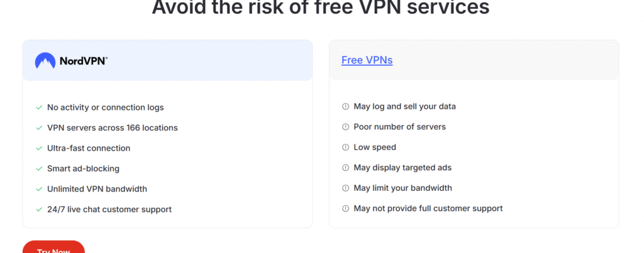
Task: Click the info icon beside 'Low speed'
Action: [345, 148]
